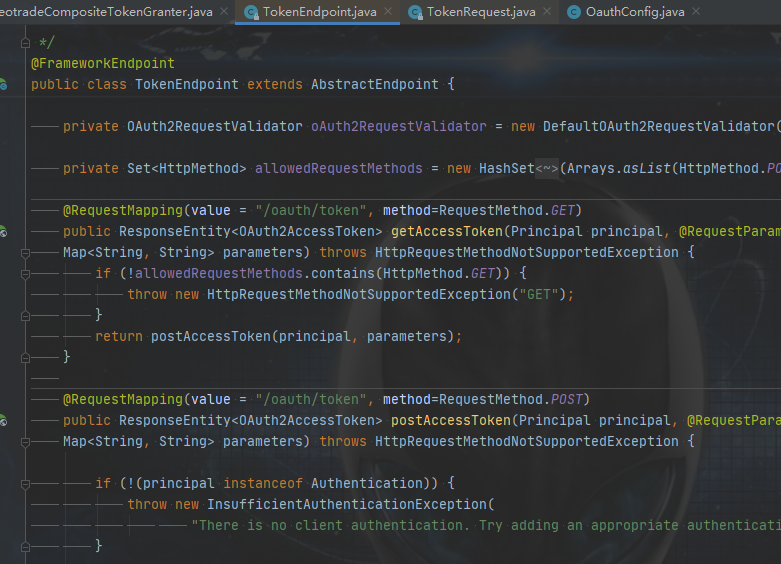Click the TokenEndpoint class name

[187, 84]
